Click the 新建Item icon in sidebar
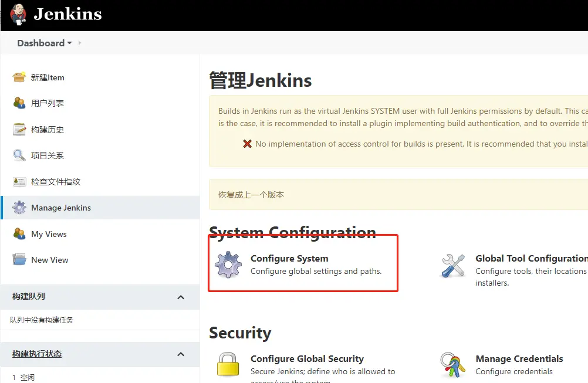 (19, 77)
